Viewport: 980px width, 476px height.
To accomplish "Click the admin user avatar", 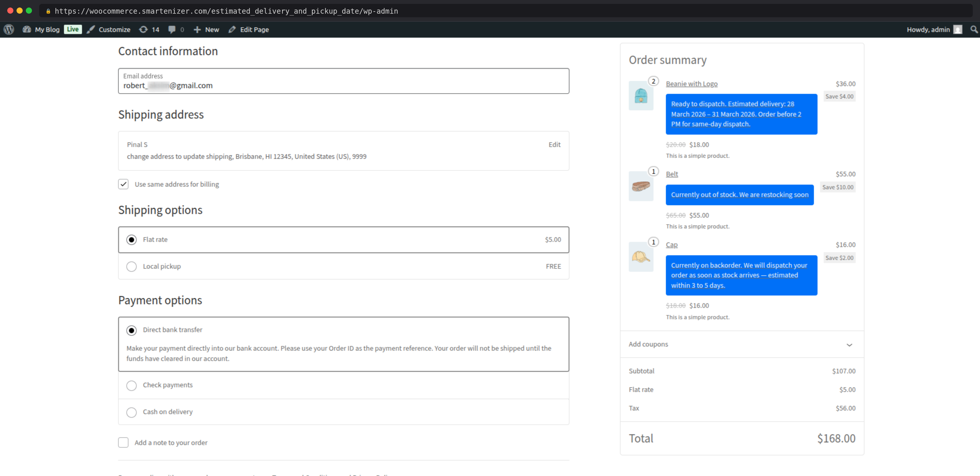I will click(x=958, y=29).
